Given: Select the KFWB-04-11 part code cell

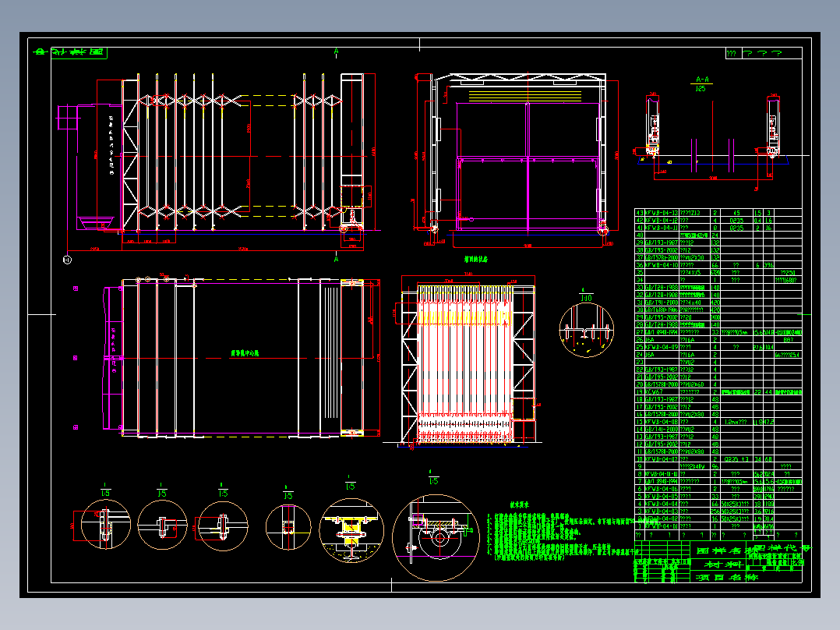Looking at the screenshot, I should point(662,228).
